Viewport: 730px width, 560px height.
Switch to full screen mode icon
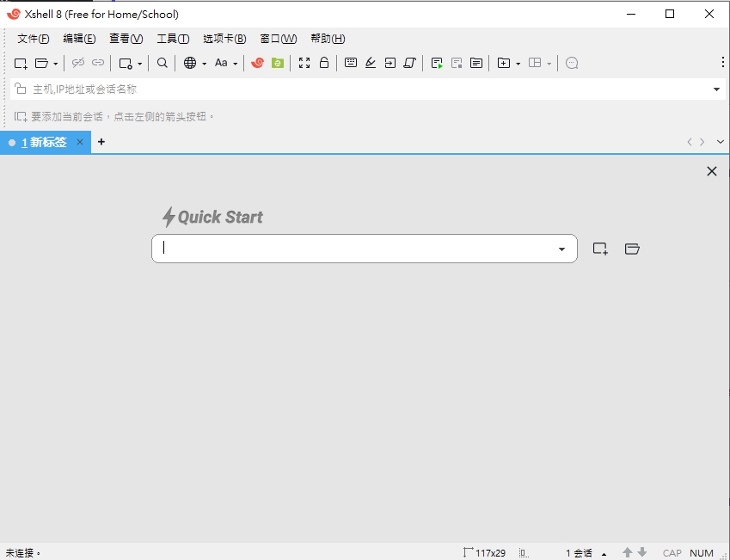(304, 63)
